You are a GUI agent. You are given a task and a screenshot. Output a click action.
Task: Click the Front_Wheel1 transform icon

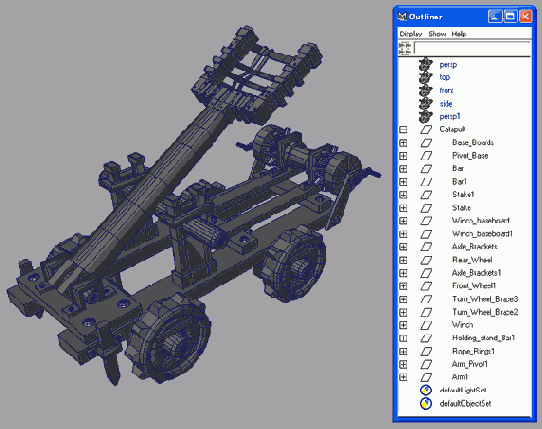pos(426,286)
